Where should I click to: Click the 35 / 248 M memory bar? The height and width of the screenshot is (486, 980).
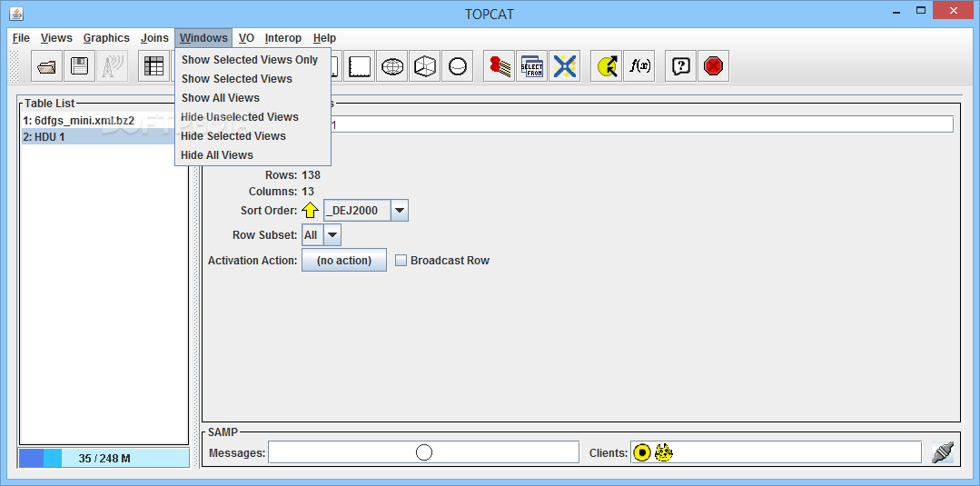coord(104,458)
